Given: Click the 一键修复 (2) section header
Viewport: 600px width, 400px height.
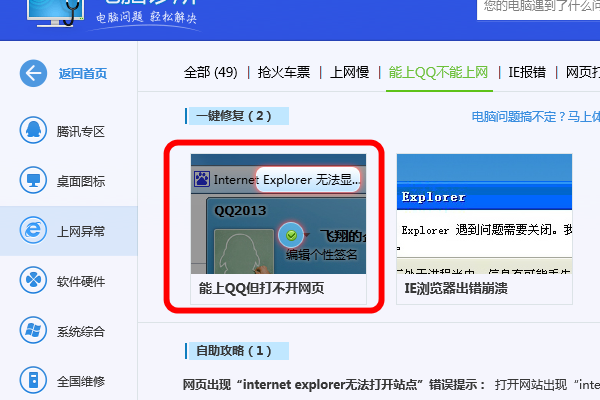Looking at the screenshot, I should pos(237,116).
